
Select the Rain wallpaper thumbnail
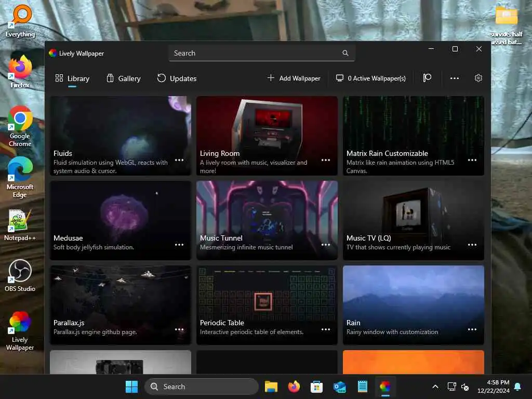pos(414,305)
